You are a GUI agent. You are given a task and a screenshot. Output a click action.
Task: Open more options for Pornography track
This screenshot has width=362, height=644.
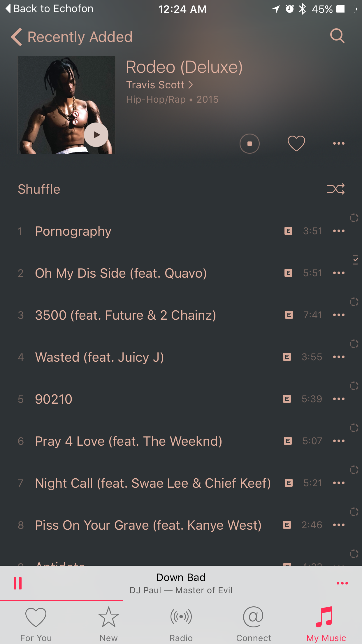(339, 231)
